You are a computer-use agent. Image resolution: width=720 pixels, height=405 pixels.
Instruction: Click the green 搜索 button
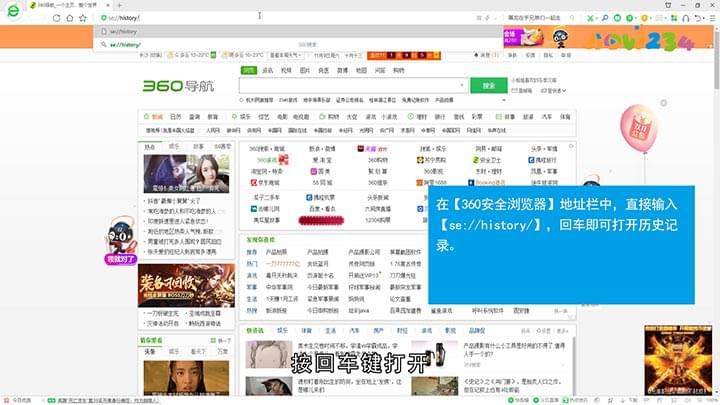[489, 85]
